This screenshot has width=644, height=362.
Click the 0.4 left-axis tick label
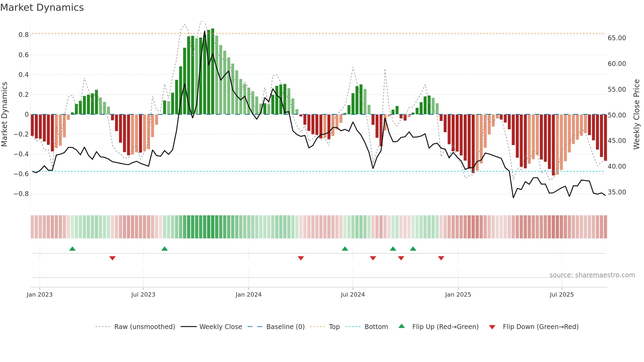tap(24, 75)
